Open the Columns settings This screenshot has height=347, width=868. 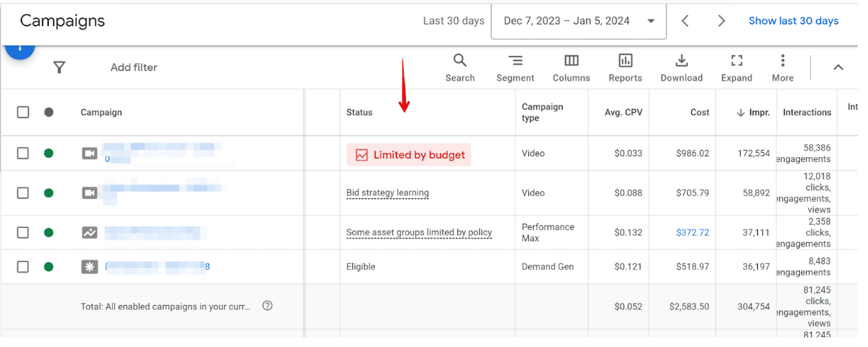571,67
